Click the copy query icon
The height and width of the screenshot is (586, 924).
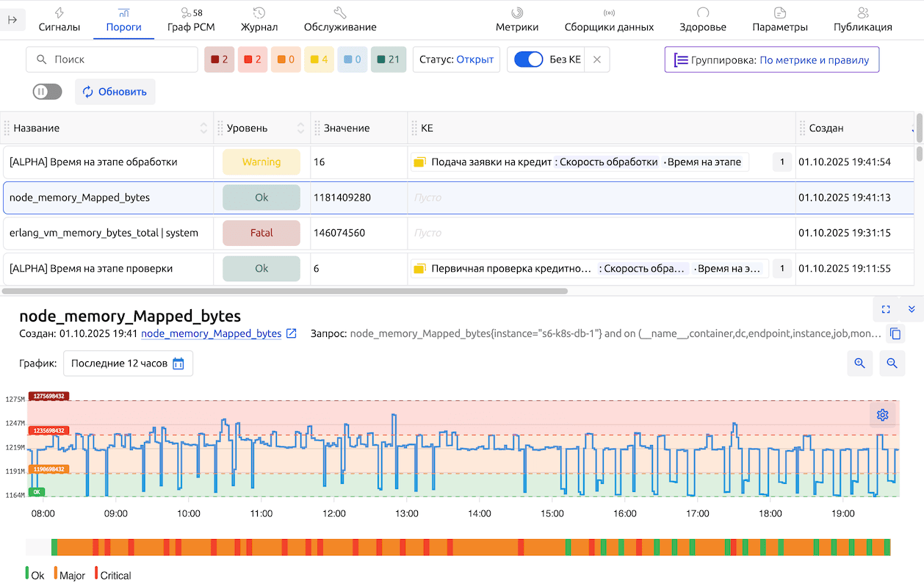tap(895, 334)
